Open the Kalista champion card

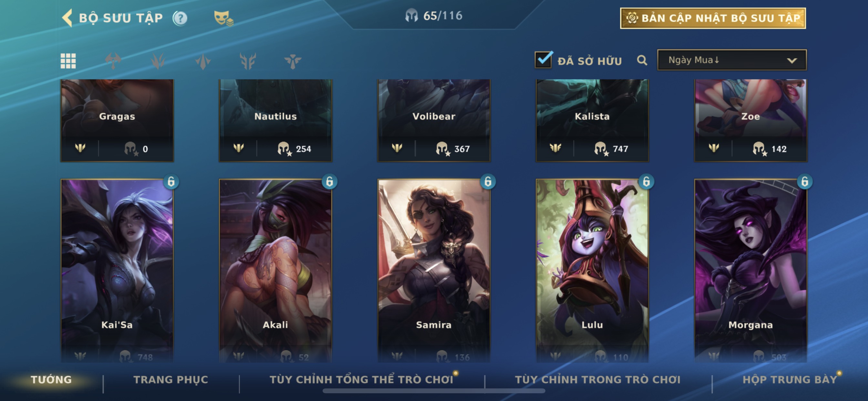point(592,120)
